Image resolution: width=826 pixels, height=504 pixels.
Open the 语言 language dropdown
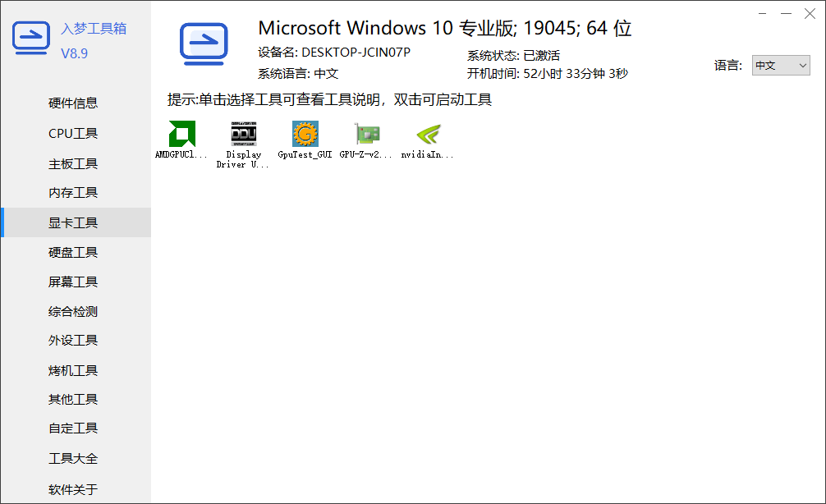781,66
